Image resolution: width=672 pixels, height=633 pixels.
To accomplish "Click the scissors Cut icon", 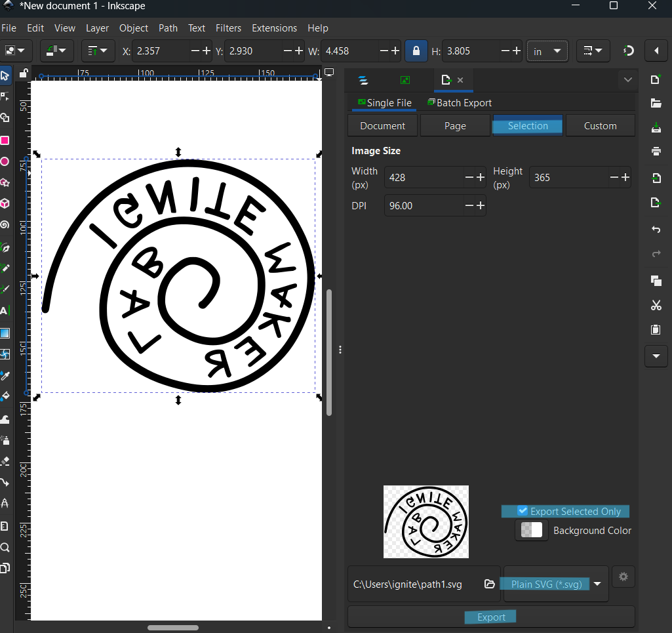I will click(656, 306).
